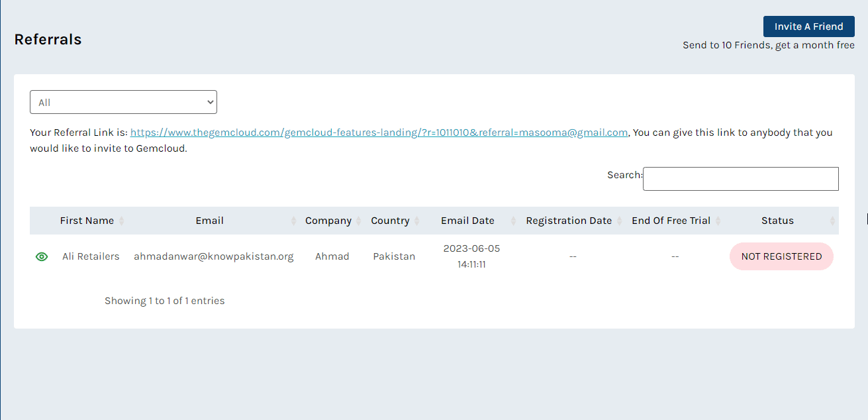868x420 pixels.
Task: View details via green eye icon
Action: [x=42, y=256]
